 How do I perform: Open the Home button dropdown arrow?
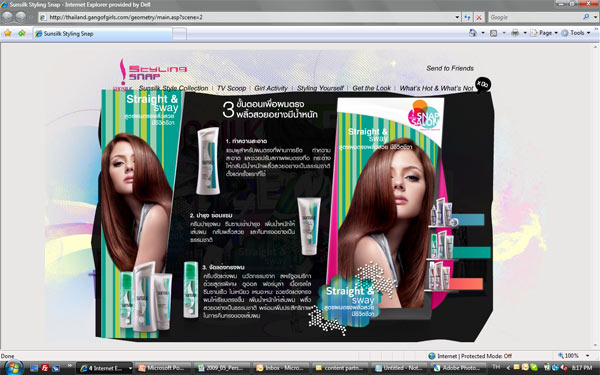tap(483, 33)
